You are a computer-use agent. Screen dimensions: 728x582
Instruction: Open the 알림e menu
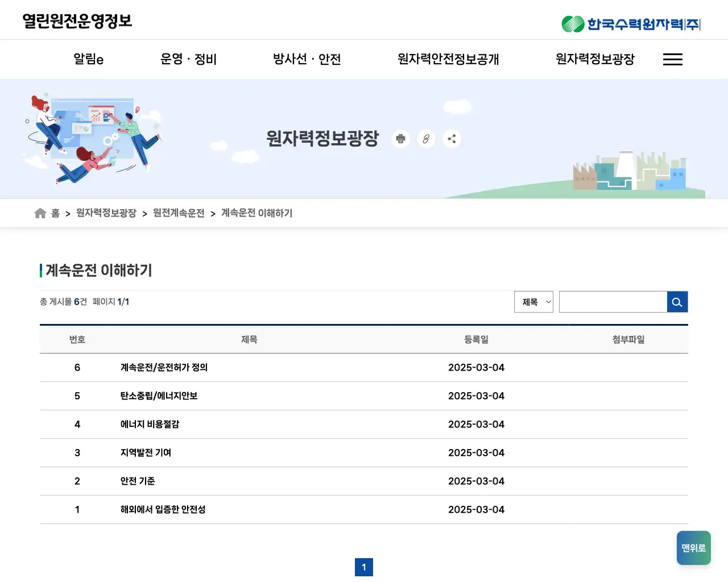click(x=89, y=59)
